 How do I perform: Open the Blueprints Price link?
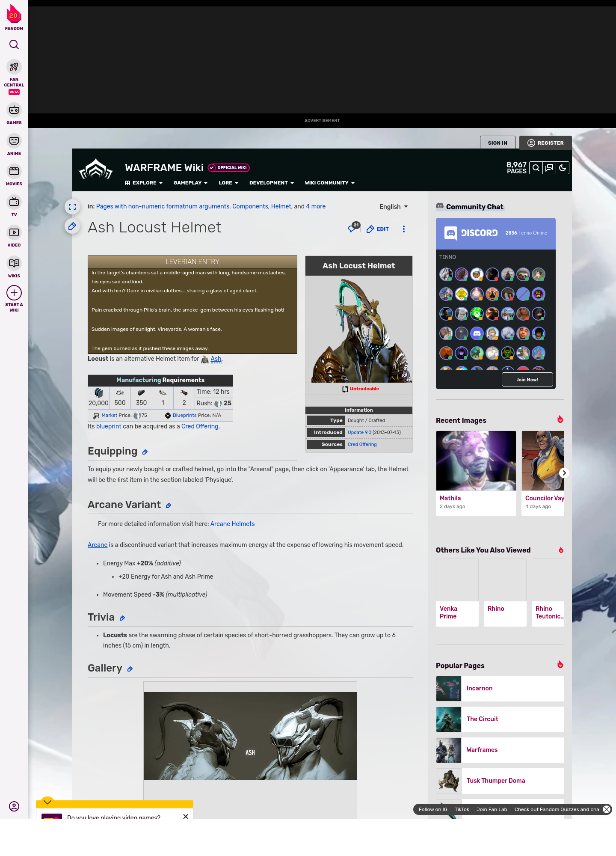(185, 415)
